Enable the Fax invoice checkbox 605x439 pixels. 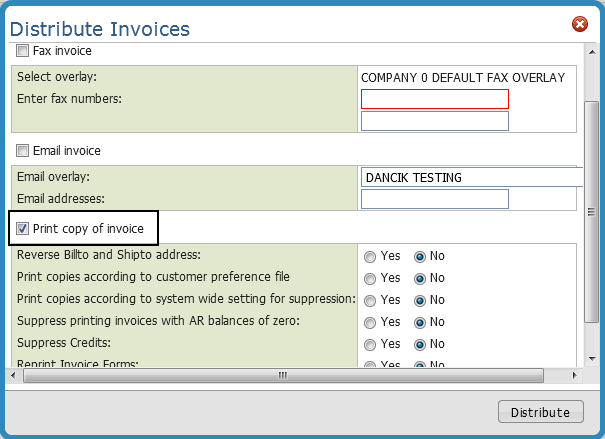23,50
